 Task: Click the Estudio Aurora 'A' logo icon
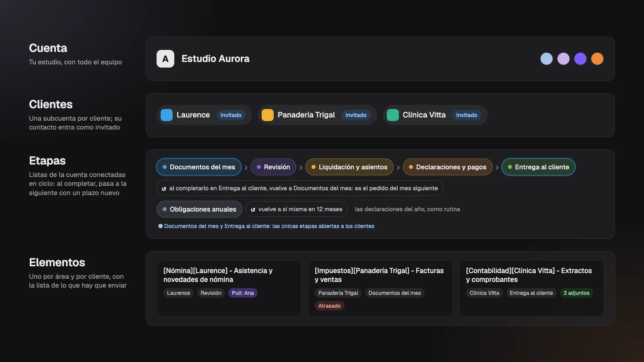pyautogui.click(x=165, y=59)
